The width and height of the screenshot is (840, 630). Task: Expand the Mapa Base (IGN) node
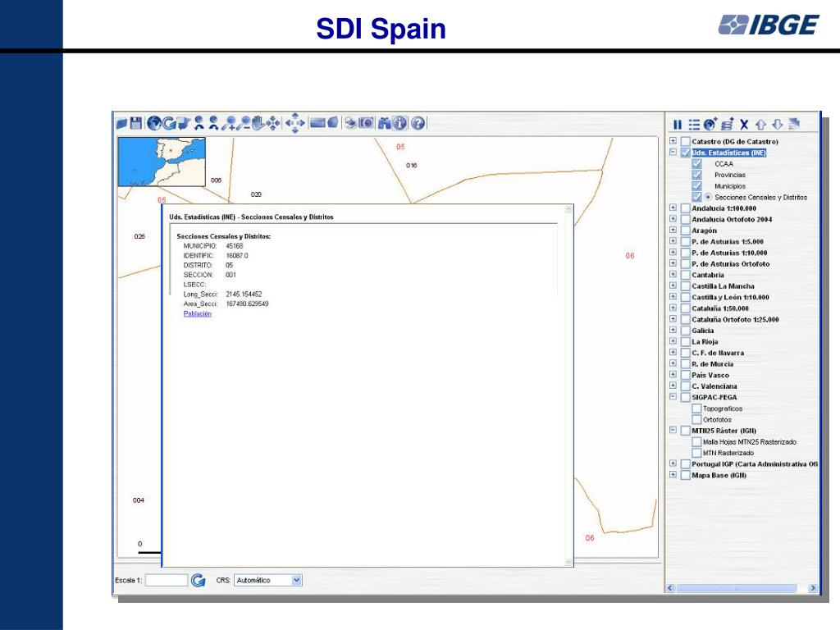tap(673, 475)
